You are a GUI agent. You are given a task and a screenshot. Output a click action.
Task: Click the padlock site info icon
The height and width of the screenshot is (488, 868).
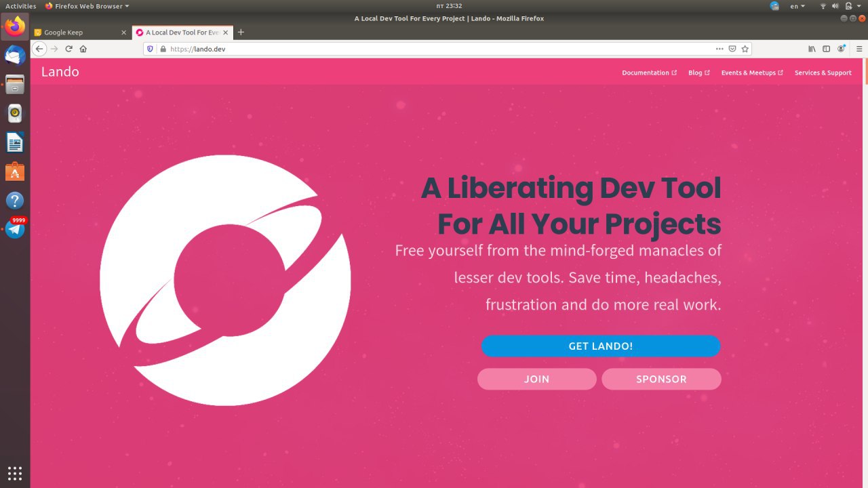click(162, 49)
